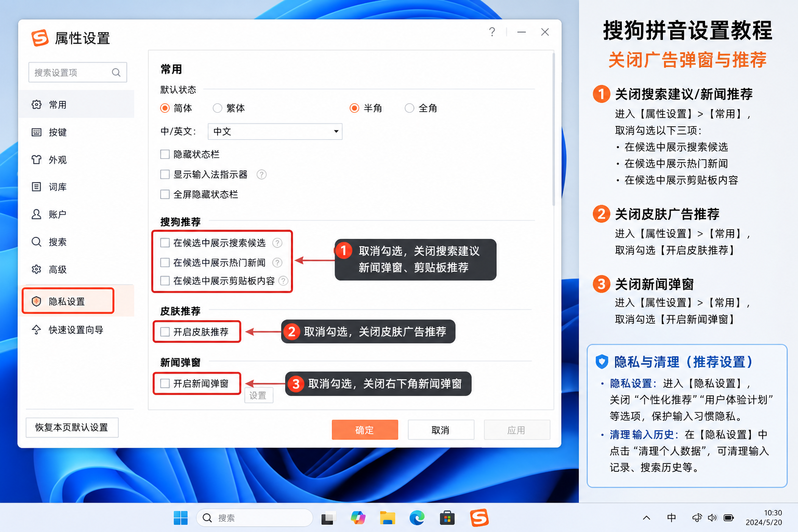The image size is (798, 532).
Task: Open Sogou input app on taskbar
Action: [479, 518]
